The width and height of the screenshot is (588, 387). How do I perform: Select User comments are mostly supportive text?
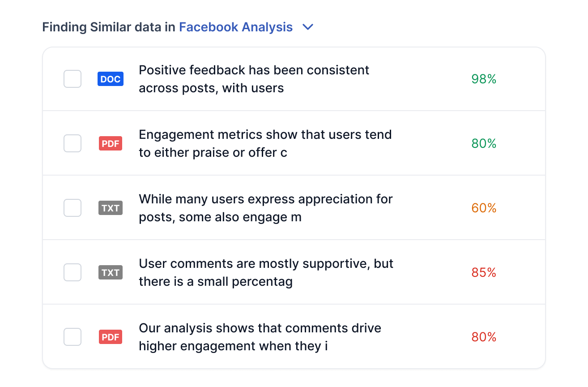266,273
